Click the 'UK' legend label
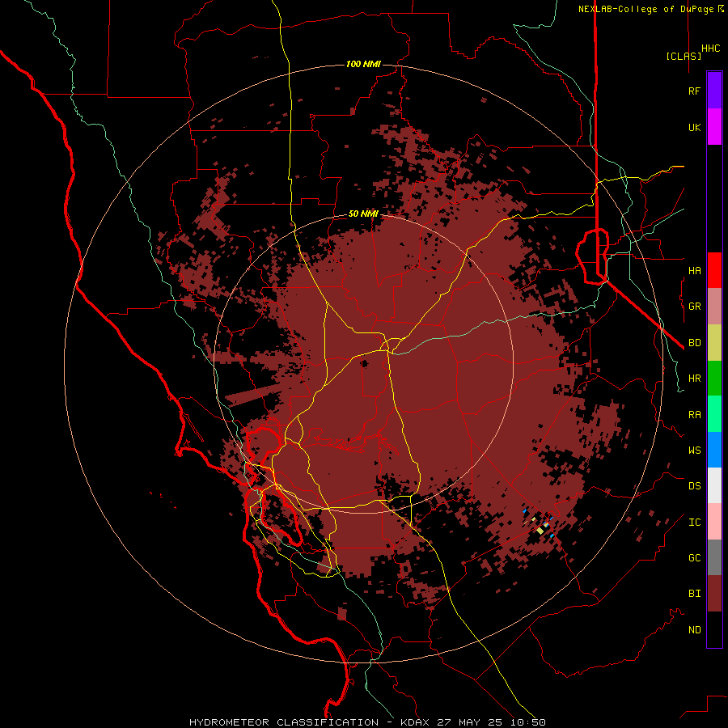This screenshot has height=728, width=728. coord(694,127)
